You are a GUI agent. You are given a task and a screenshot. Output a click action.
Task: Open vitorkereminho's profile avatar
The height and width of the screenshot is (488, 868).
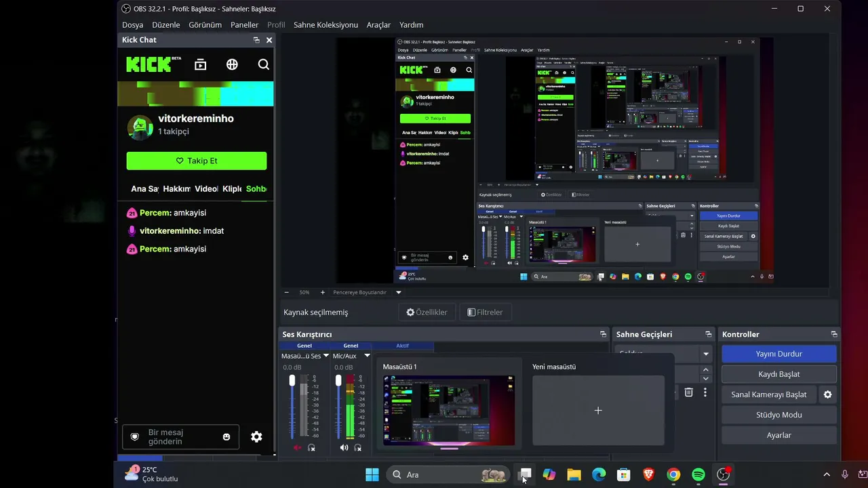pyautogui.click(x=140, y=127)
